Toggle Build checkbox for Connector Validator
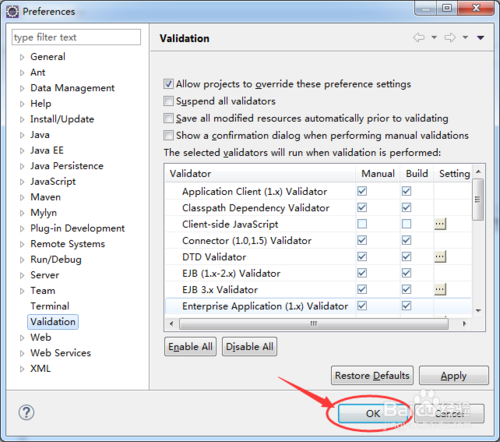This screenshot has height=442, width=500. (406, 240)
